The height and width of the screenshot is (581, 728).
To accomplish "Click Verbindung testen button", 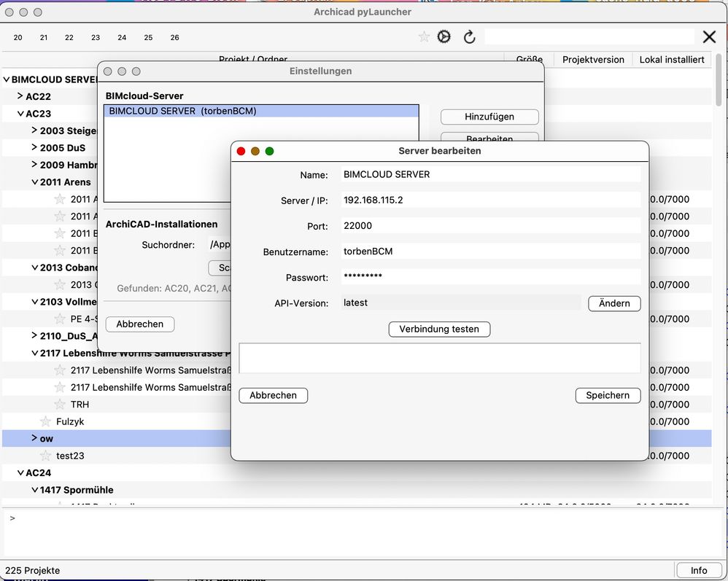I will pos(439,329).
